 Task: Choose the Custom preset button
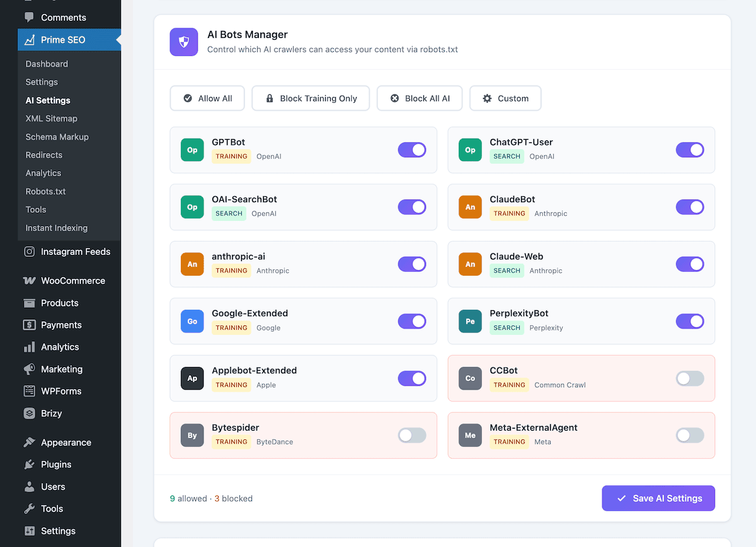pyautogui.click(x=505, y=98)
